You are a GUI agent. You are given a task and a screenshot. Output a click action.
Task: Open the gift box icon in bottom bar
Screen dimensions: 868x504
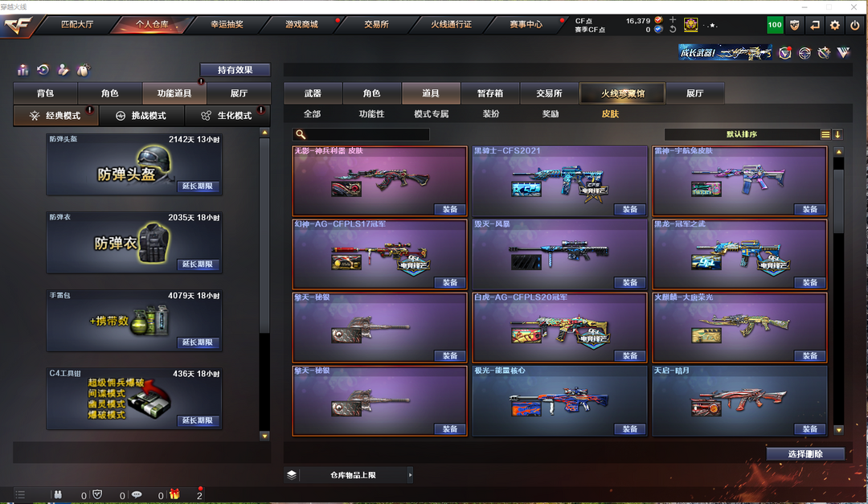pos(174,494)
